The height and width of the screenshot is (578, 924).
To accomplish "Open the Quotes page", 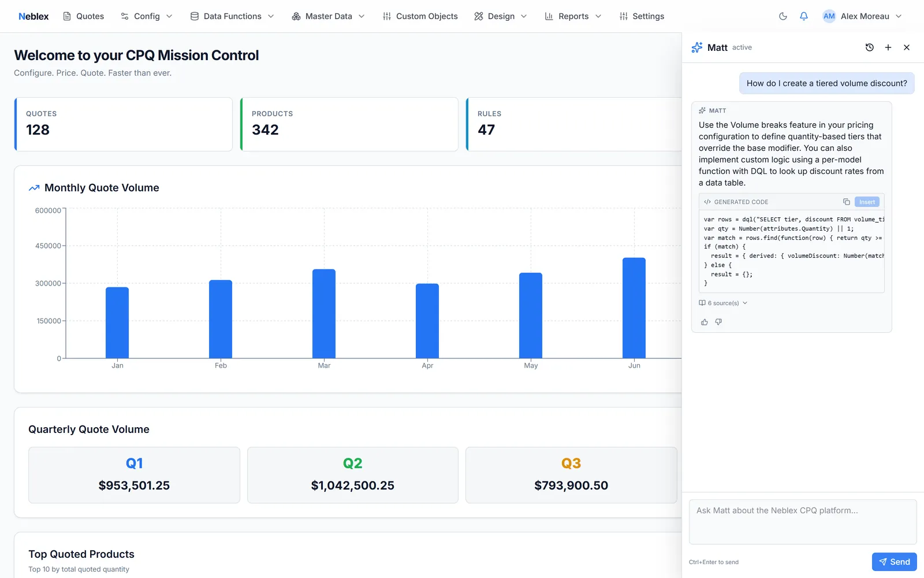I will [x=84, y=16].
